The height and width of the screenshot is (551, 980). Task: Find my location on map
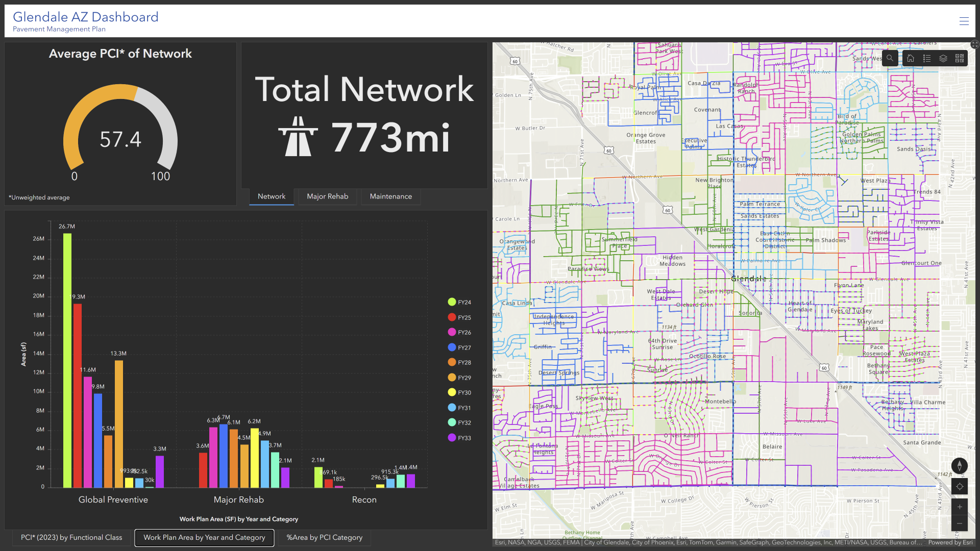click(960, 486)
